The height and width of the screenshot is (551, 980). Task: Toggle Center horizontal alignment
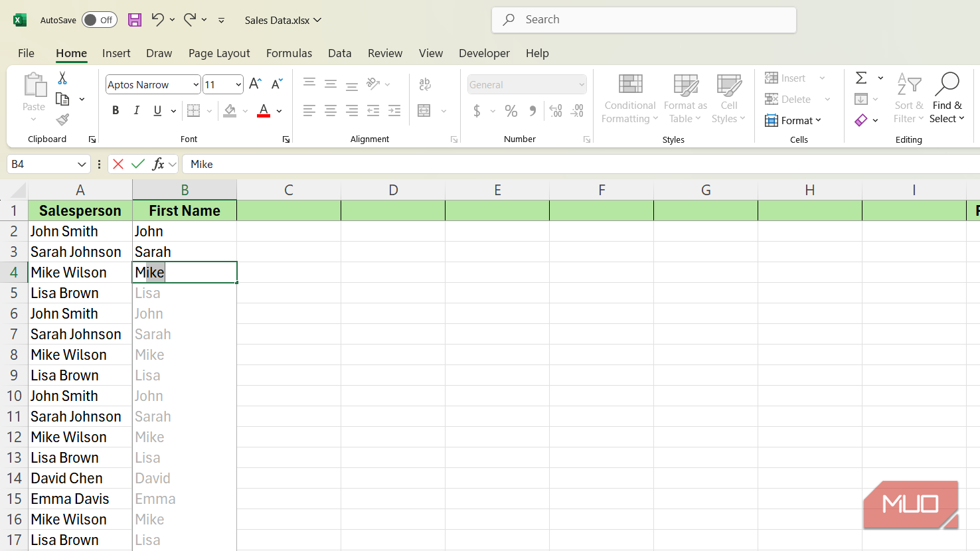coord(331,111)
